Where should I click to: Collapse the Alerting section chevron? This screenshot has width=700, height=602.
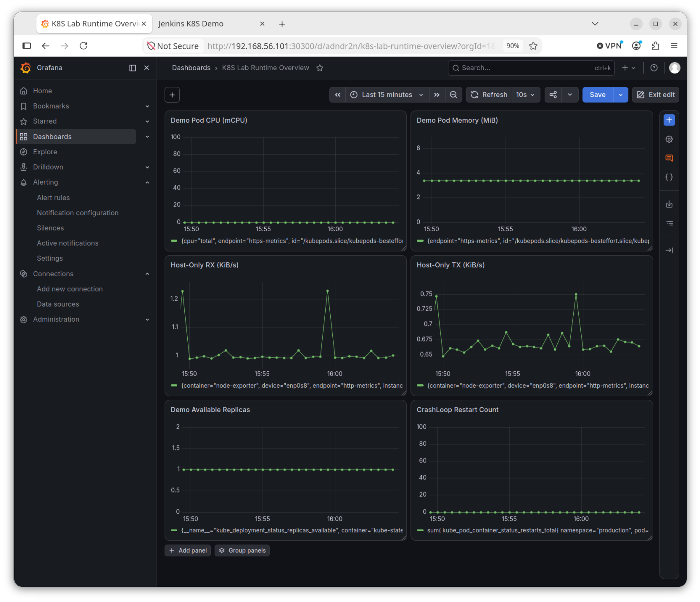(147, 182)
